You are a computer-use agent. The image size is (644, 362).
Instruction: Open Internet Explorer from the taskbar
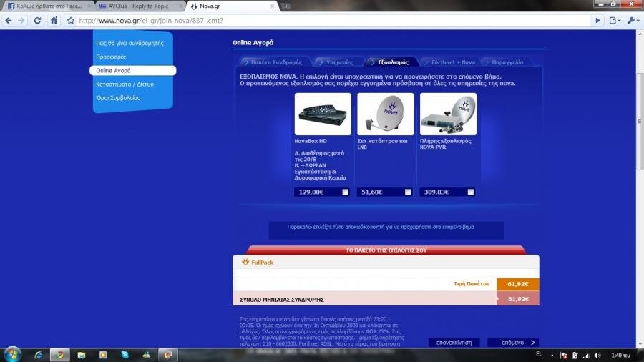[x=38, y=355]
